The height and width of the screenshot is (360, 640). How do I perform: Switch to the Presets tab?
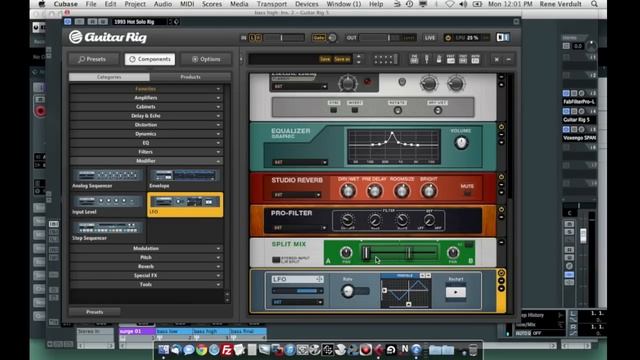[x=93, y=59]
